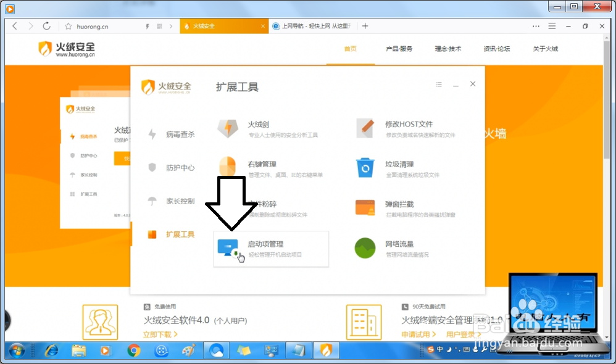Screen dimensions: 616x364
Task: Open the 垃圾清理 tool label
Action: click(x=399, y=164)
